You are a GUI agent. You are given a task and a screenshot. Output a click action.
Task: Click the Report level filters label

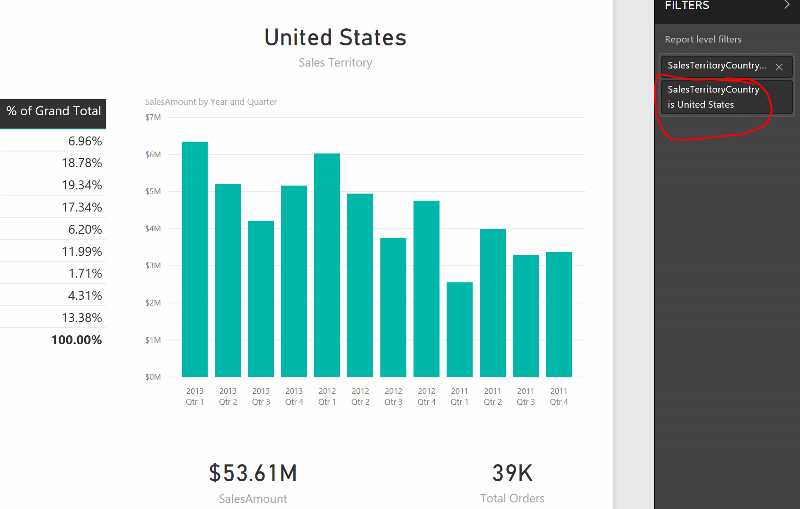[x=701, y=40]
